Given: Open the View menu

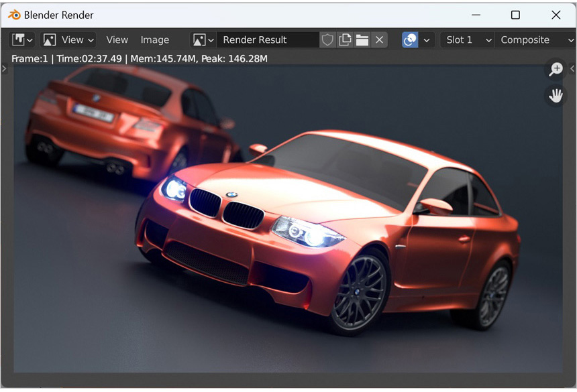Looking at the screenshot, I should (x=117, y=40).
